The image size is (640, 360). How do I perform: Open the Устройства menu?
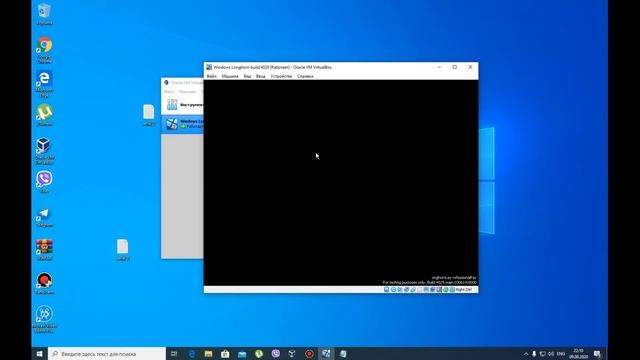[x=281, y=76]
